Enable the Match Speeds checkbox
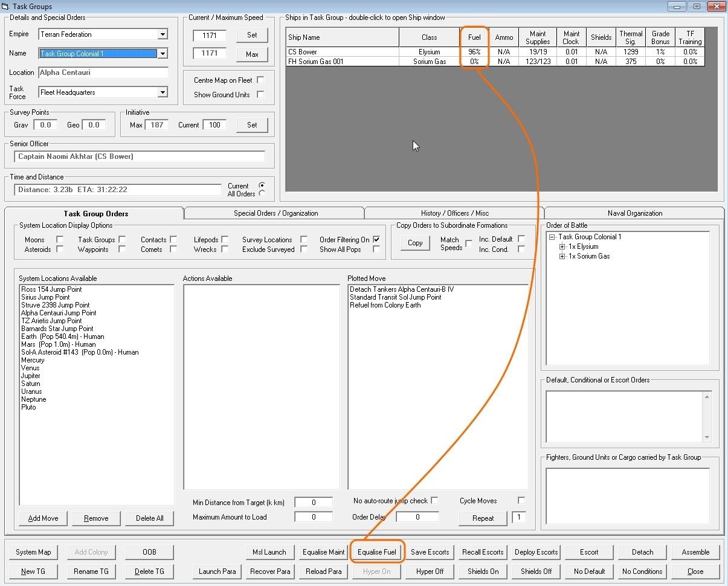This screenshot has width=728, height=586. [469, 243]
